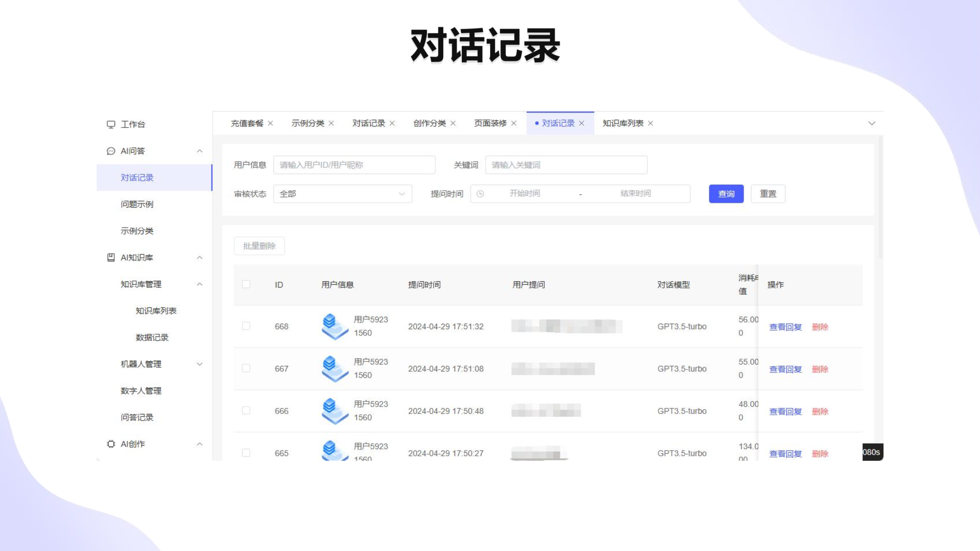Click the vertical scrollbar on right edge
This screenshot has width=980, height=551.
[x=880, y=198]
